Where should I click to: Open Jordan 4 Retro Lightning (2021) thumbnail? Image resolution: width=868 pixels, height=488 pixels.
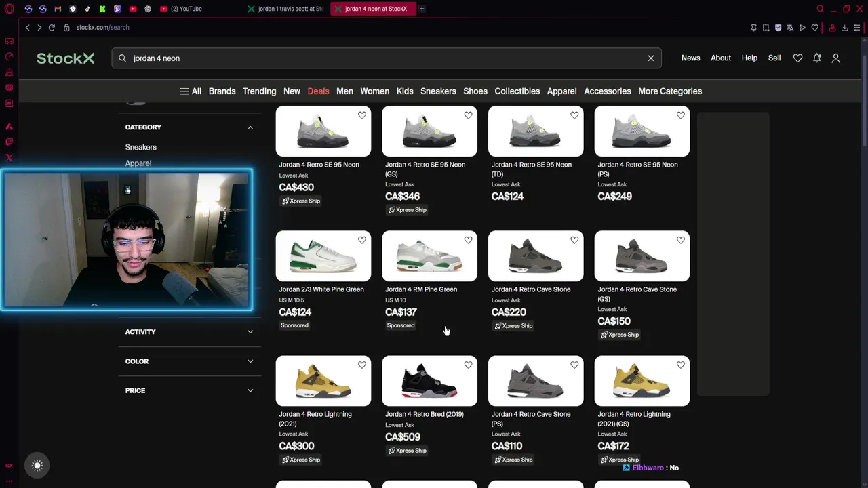coord(323,381)
